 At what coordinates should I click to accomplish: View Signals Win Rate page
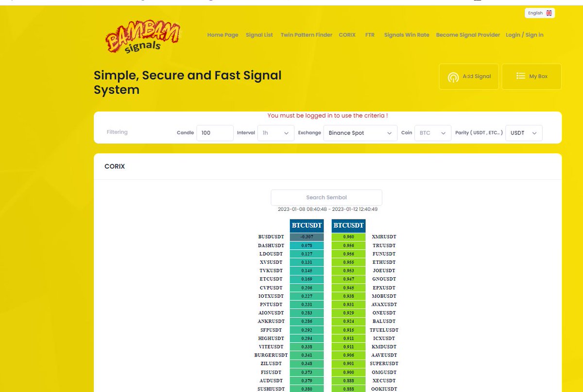(407, 35)
